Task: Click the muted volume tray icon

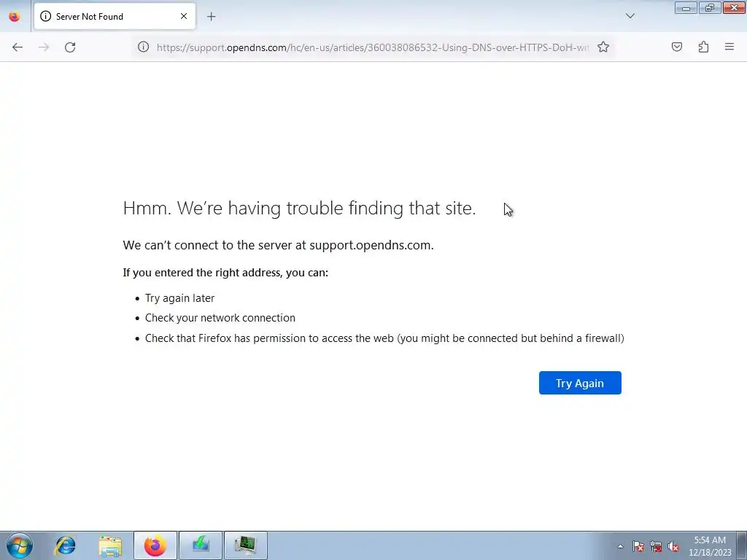Action: pos(673,547)
